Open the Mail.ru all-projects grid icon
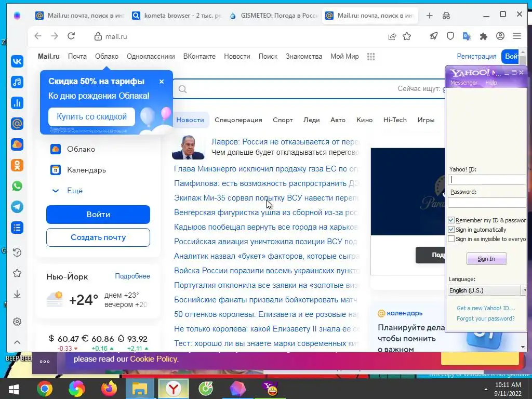Screen dimensions: 532x399 coord(371,57)
